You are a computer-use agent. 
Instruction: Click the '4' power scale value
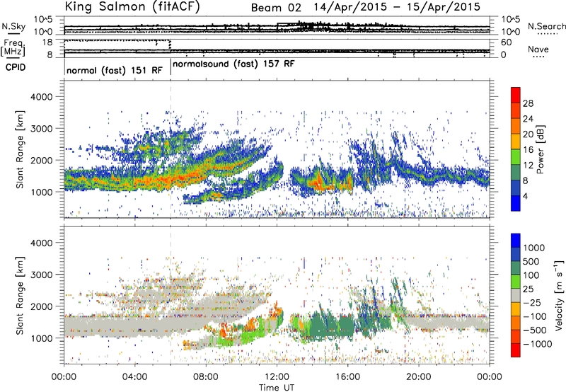pos(526,197)
